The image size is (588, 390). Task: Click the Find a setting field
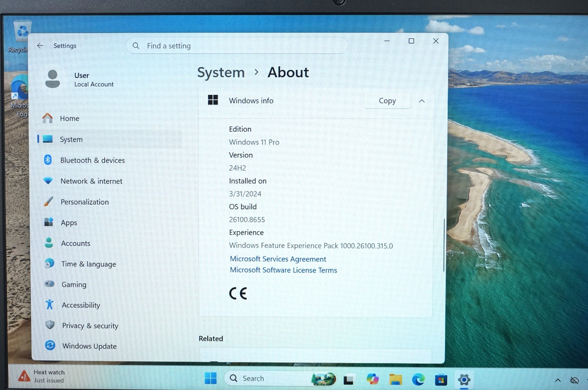pyautogui.click(x=237, y=46)
